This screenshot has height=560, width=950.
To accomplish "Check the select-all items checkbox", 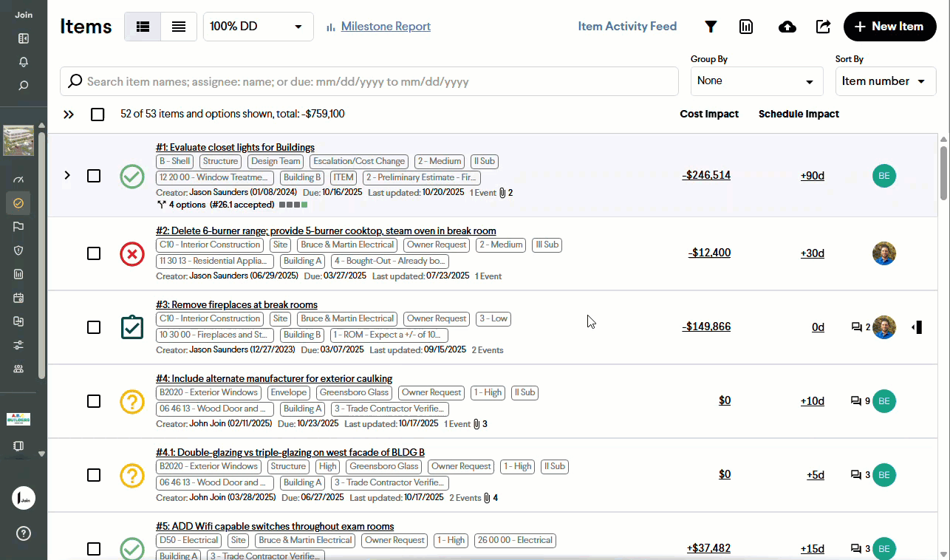I will click(98, 115).
